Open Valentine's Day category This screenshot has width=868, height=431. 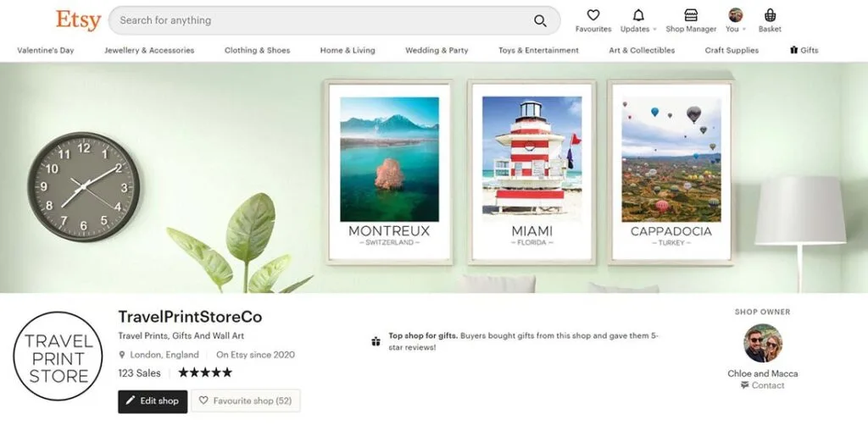click(46, 50)
